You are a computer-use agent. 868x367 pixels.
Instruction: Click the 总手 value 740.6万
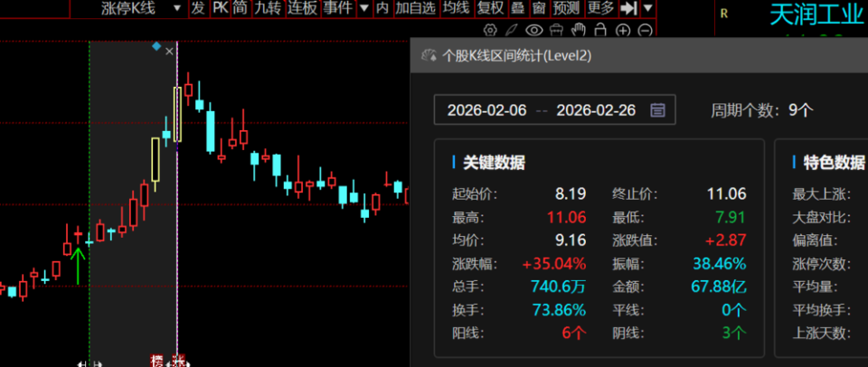click(558, 287)
